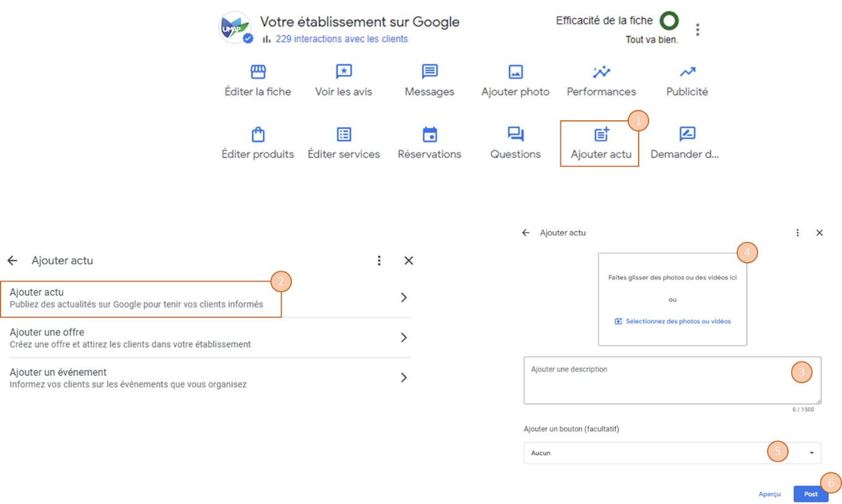
Task: Click the Ajouter photo icon
Action: [515, 72]
